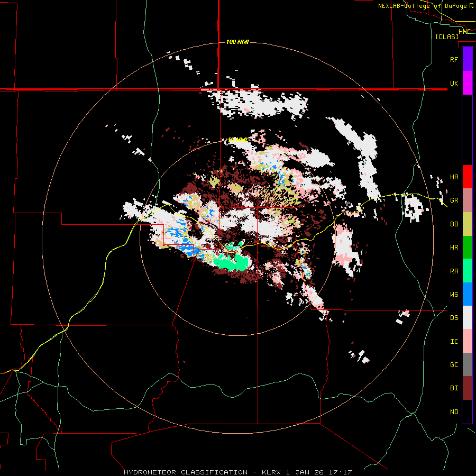
Task: Click the UK legend label
Action: tap(454, 83)
